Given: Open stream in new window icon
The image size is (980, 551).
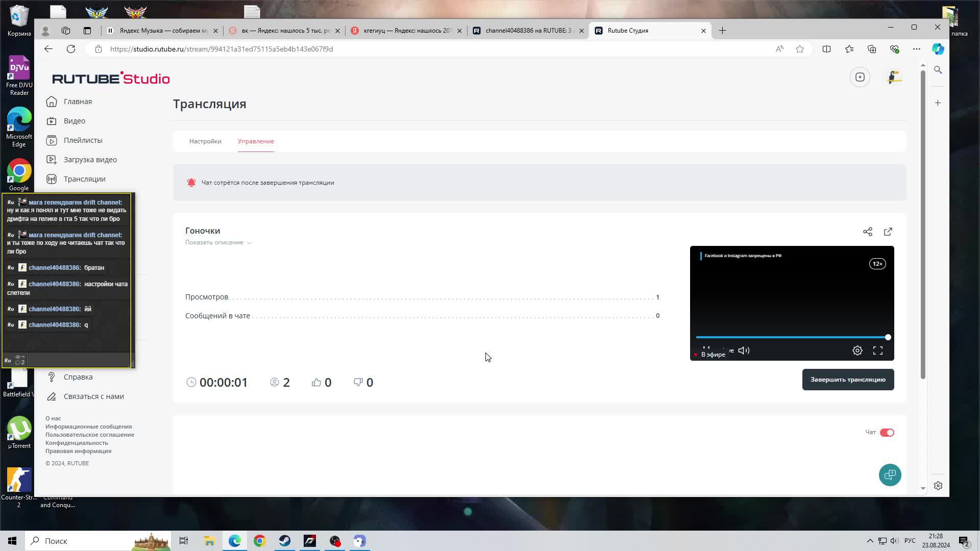Looking at the screenshot, I should point(888,232).
